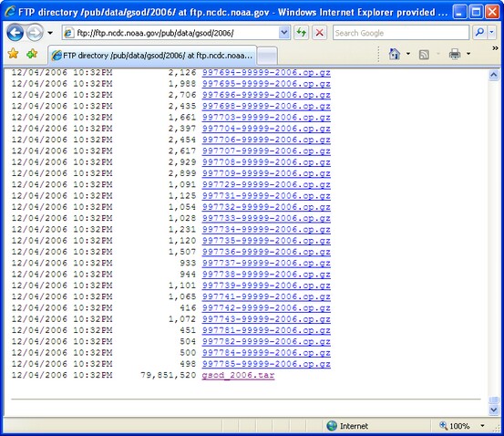Open the zoom level 100% dropdown
Image resolution: width=504 pixels, height=436 pixels.
click(482, 426)
